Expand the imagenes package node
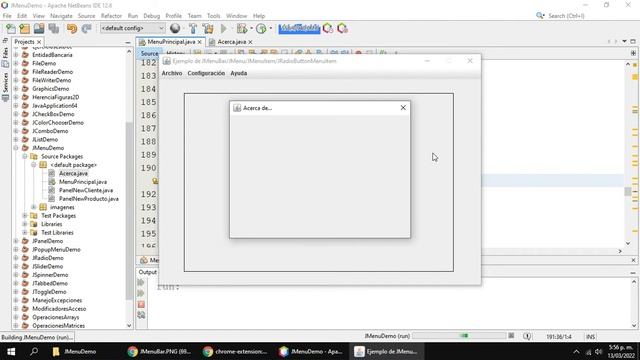640x360 pixels. 33,207
